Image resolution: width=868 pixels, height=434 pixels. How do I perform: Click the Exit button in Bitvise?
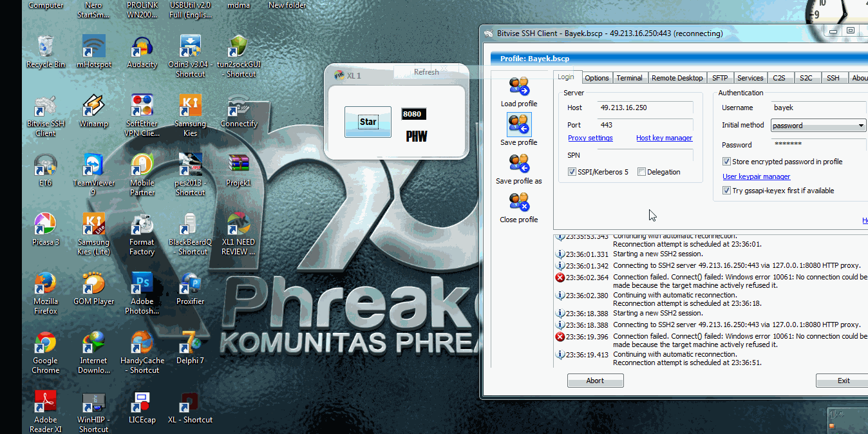click(842, 381)
